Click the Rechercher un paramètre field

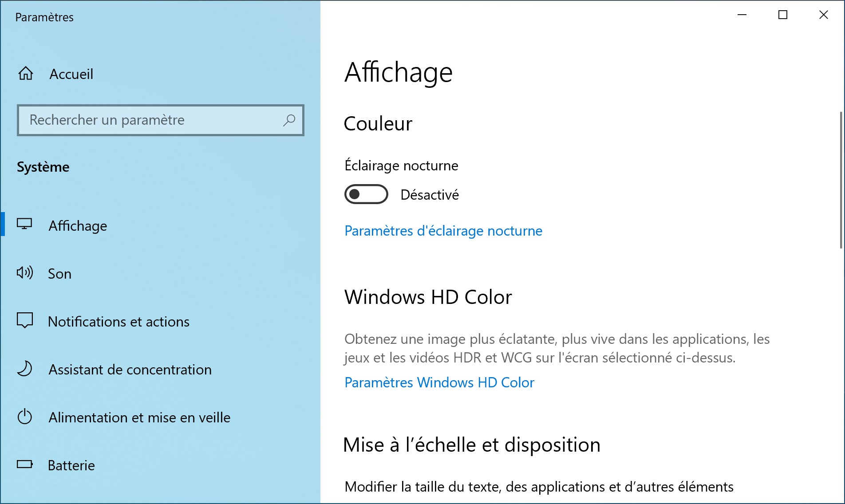tap(160, 120)
